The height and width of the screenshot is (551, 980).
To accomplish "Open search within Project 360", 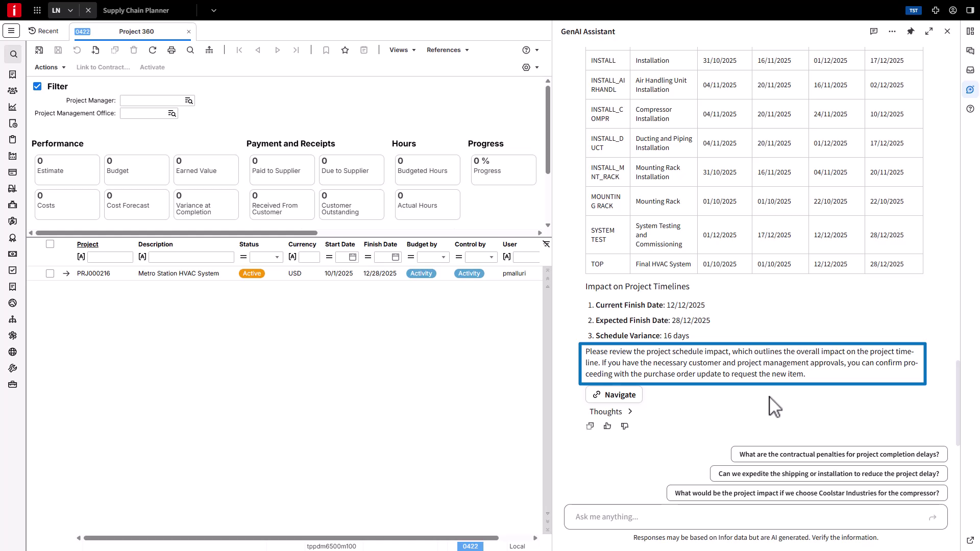I will [190, 49].
